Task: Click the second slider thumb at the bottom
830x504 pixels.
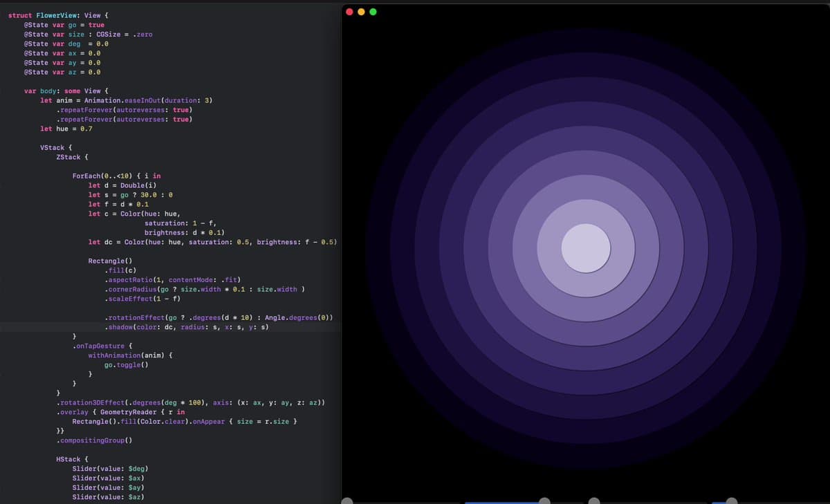Action: click(x=545, y=501)
